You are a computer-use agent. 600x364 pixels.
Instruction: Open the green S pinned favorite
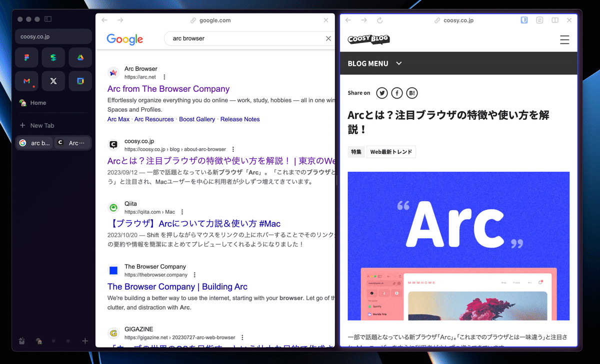click(53, 58)
